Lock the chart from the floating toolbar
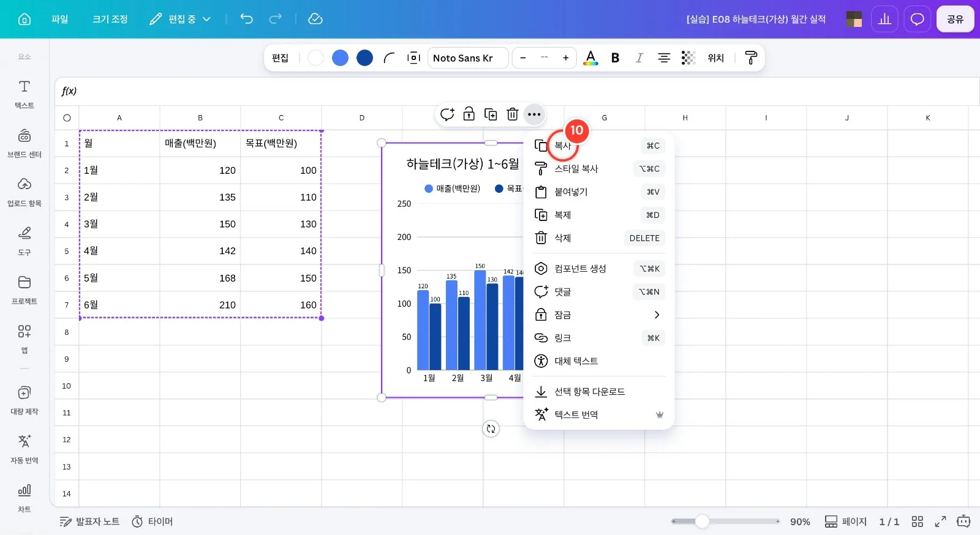980x535 pixels. click(469, 114)
